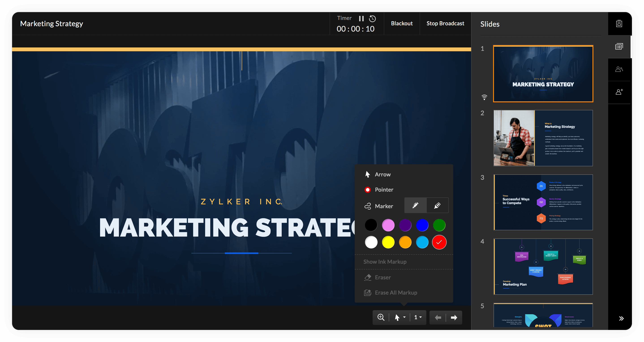Open the notes panel icon
Viewport: 644px width, 342px height.
pyautogui.click(x=619, y=24)
